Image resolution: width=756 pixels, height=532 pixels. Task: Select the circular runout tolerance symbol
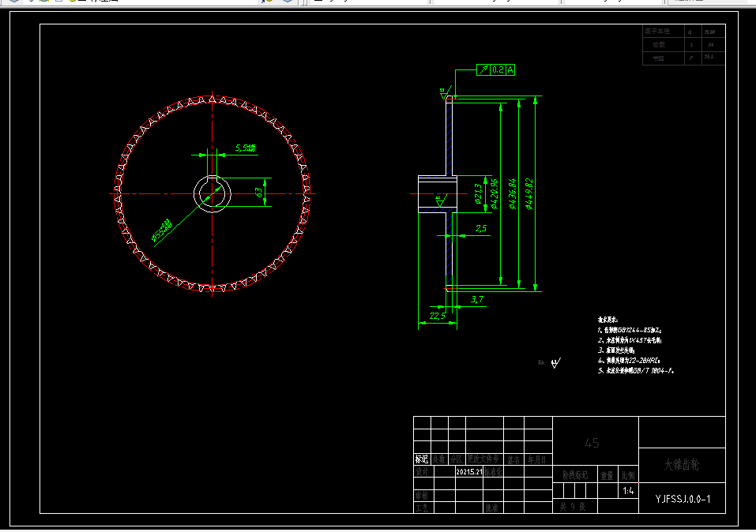tap(483, 70)
